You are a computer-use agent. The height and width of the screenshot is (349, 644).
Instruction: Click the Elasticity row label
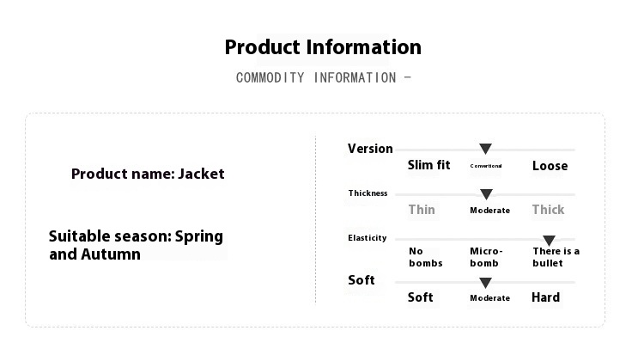[368, 238]
